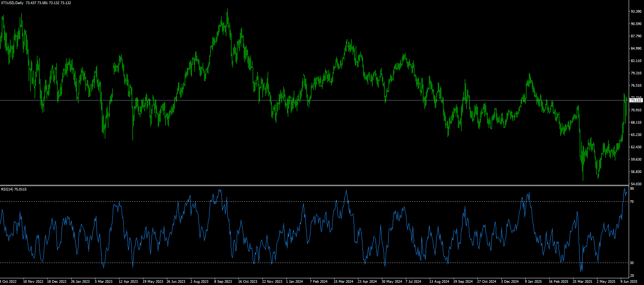Click the 65.230 price scale label

(x=636, y=134)
